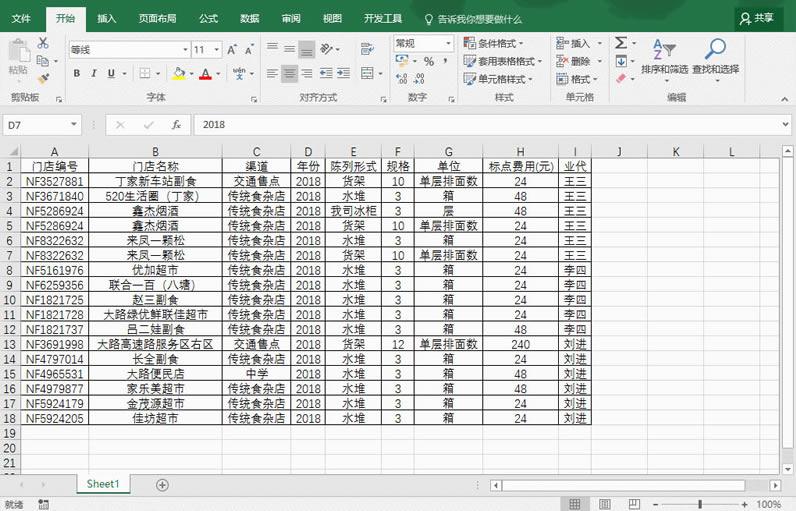Screen dimensions: 796x511
Task: Click the Clear eraser icon
Action: tap(621, 79)
